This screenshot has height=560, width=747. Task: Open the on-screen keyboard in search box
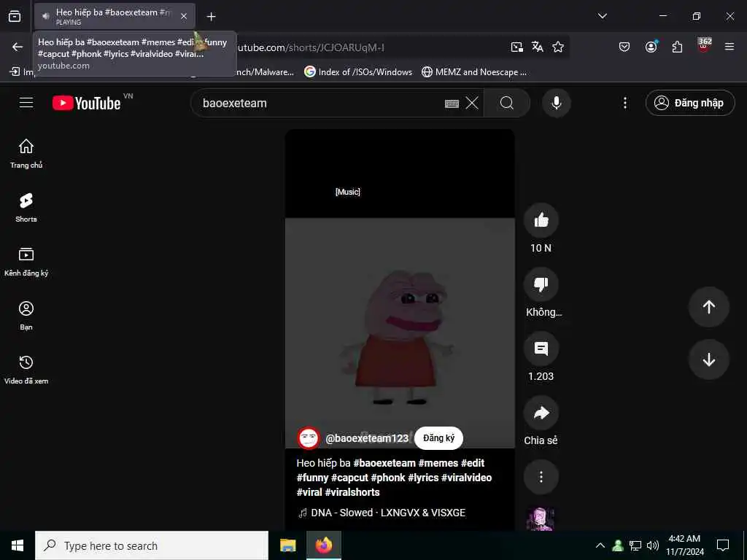(x=452, y=104)
